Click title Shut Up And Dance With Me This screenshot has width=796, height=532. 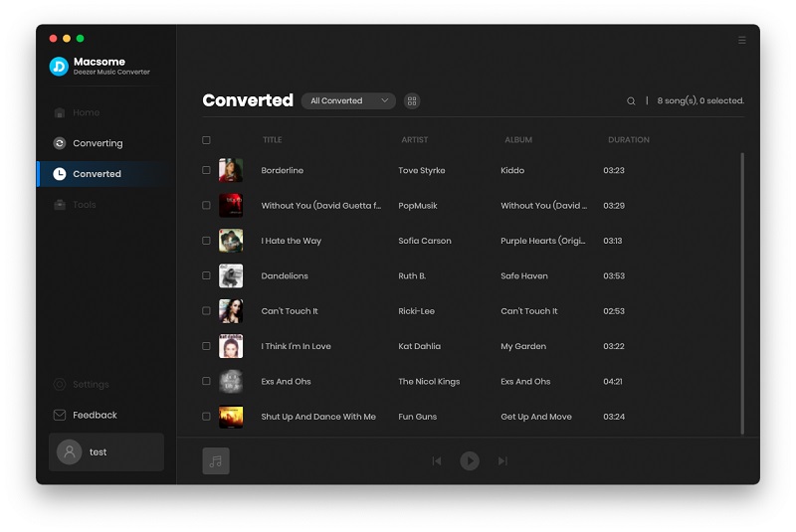[x=318, y=417]
